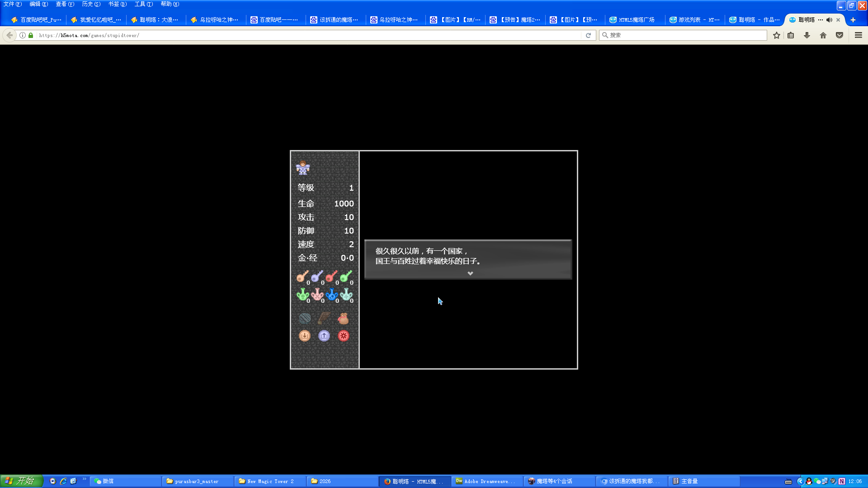Click the green skull potion flask

[302, 295]
